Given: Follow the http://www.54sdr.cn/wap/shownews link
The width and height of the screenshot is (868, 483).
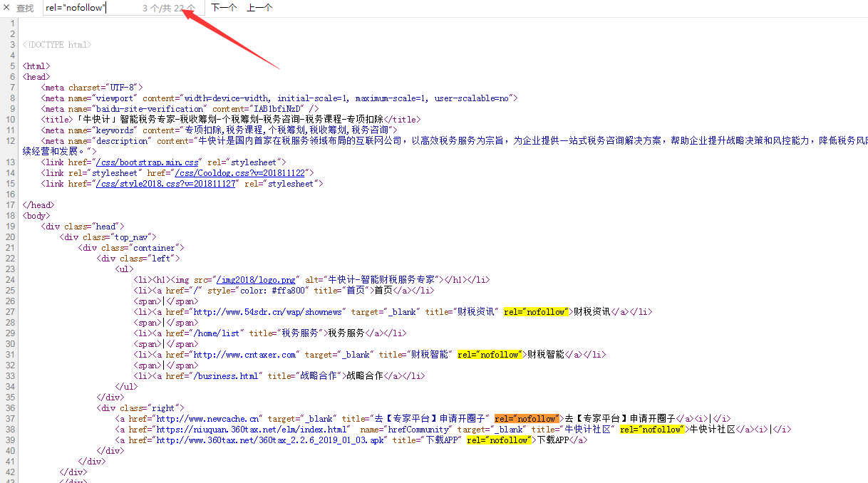Looking at the screenshot, I should (269, 312).
